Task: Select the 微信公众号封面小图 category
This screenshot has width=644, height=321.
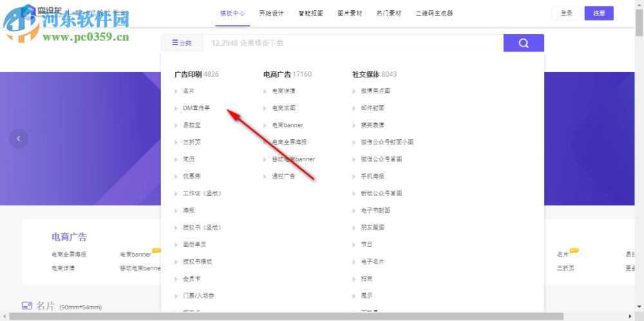Action: [387, 142]
